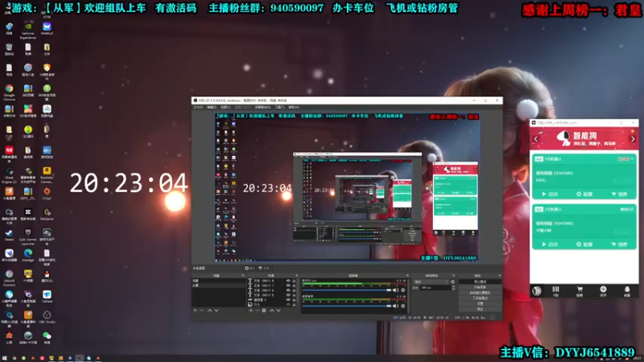Viewport: 644px width, 362px height.
Task: Move the selected source down in the sources list
Action: 279,311
